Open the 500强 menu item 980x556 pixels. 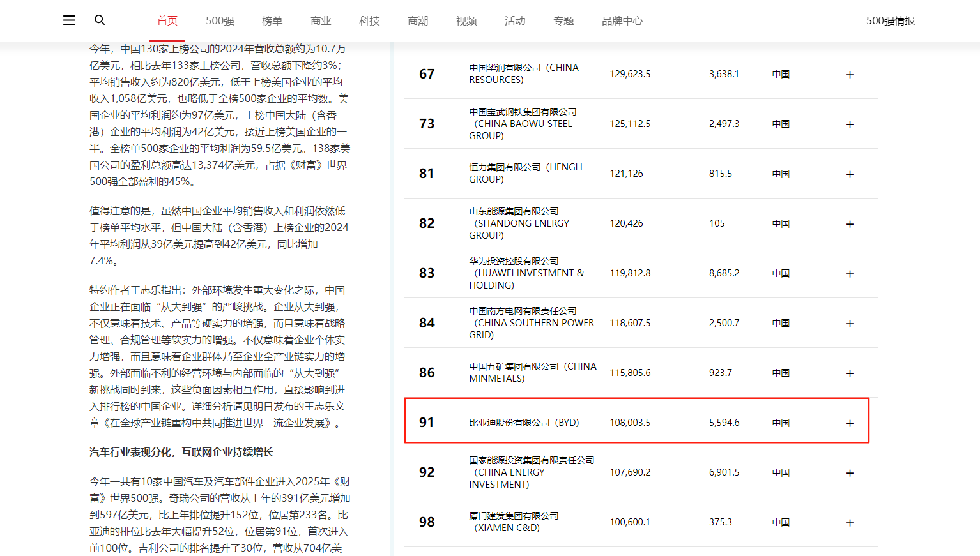click(x=220, y=20)
